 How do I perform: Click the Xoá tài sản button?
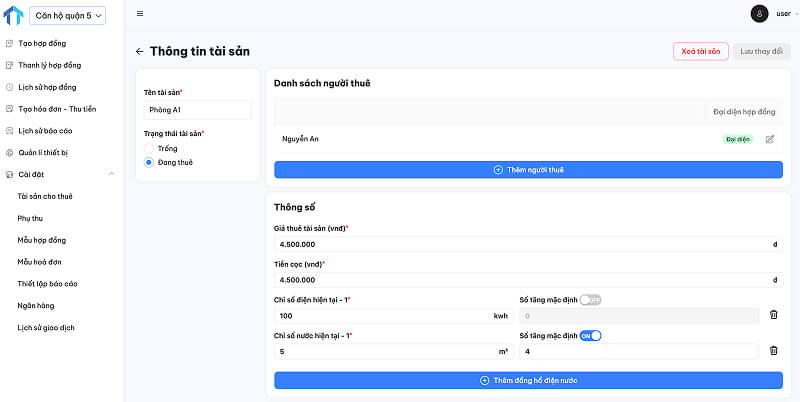point(700,51)
